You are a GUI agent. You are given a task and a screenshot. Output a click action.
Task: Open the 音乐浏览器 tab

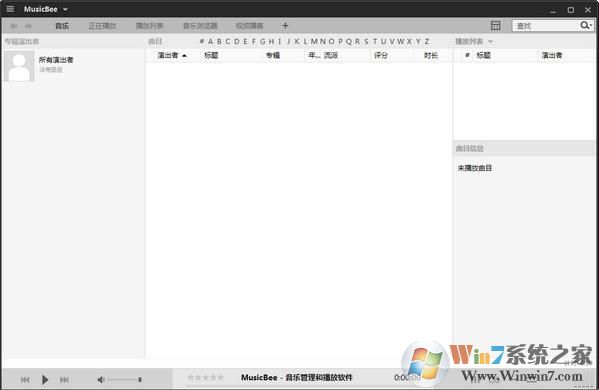[x=200, y=26]
